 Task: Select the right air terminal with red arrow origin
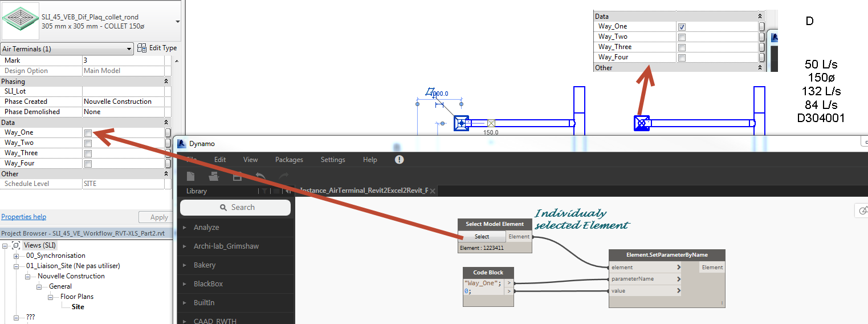pyautogui.click(x=642, y=123)
